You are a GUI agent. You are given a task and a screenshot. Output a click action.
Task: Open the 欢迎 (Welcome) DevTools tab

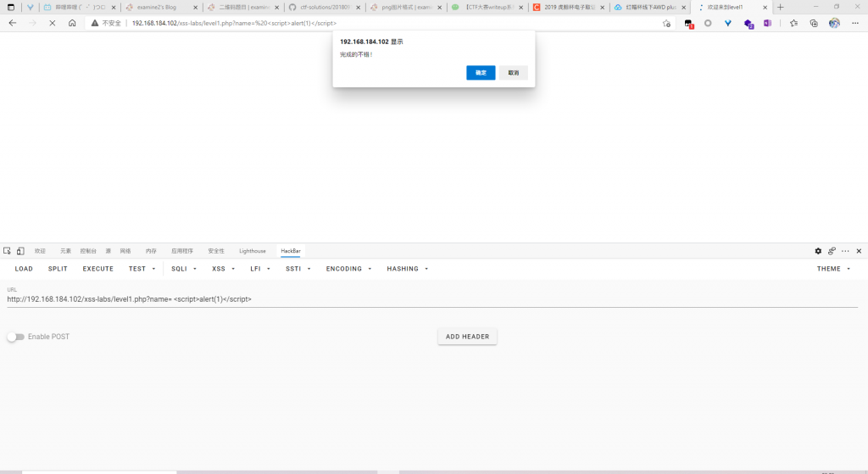40,251
